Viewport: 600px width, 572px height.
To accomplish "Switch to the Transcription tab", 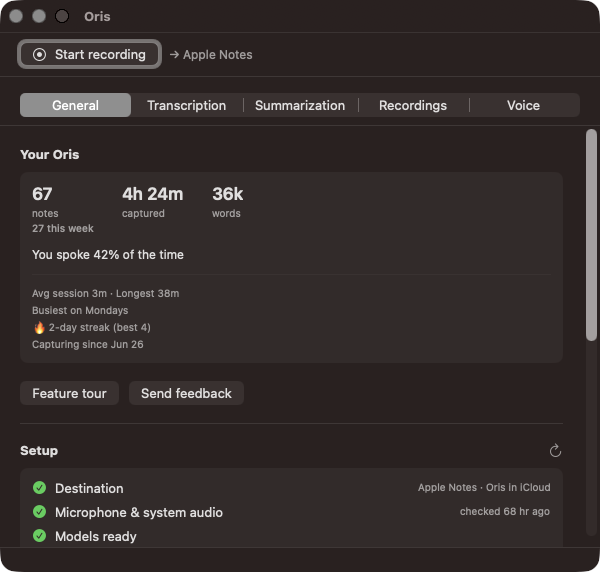I will [x=187, y=105].
